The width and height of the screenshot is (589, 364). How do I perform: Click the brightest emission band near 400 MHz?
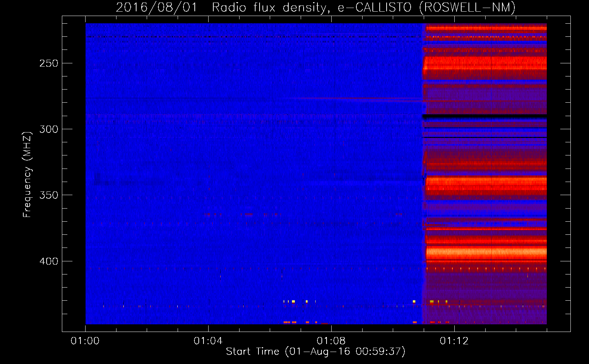486,252
